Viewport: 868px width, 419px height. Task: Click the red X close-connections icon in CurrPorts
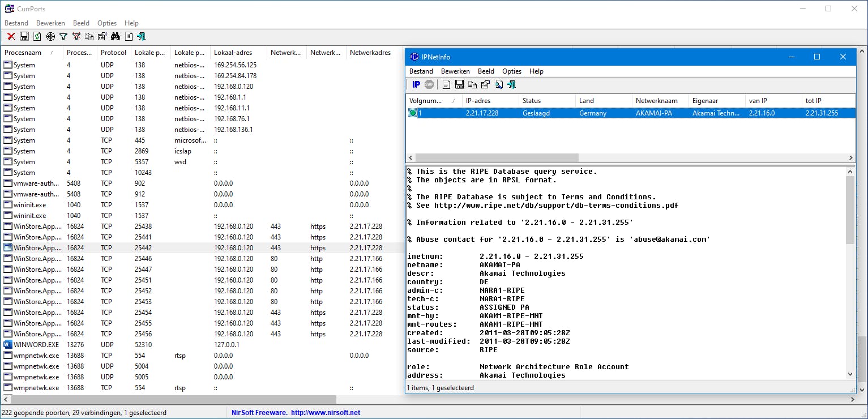pos(11,36)
